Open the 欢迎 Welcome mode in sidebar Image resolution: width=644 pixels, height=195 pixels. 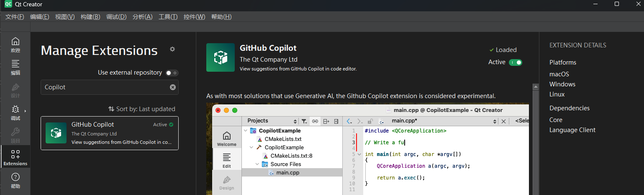pyautogui.click(x=15, y=45)
